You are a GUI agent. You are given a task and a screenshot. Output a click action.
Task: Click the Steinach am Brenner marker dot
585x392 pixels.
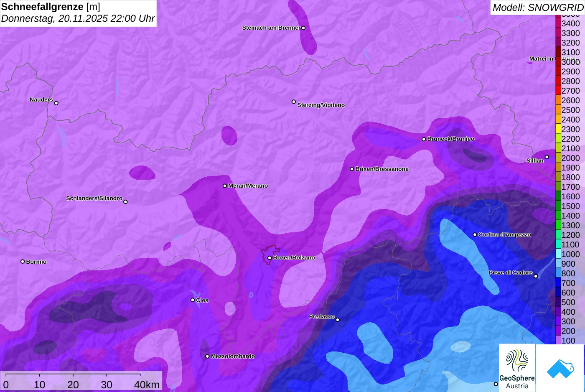click(303, 28)
